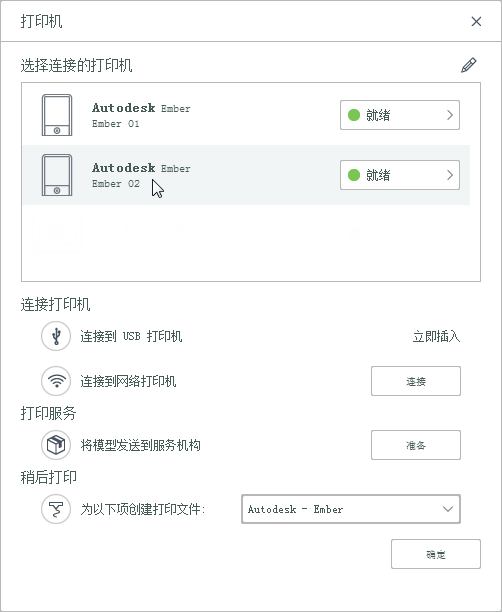The width and height of the screenshot is (502, 612).
Task: Click the 连接到 USB 打印机 label
Action: click(131, 336)
